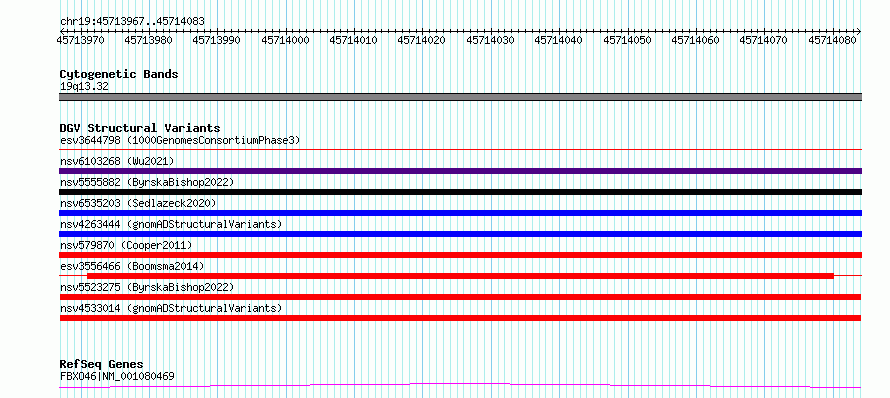Click the black nsv5555882 variant bar
This screenshot has width=890, height=398.
(460, 192)
